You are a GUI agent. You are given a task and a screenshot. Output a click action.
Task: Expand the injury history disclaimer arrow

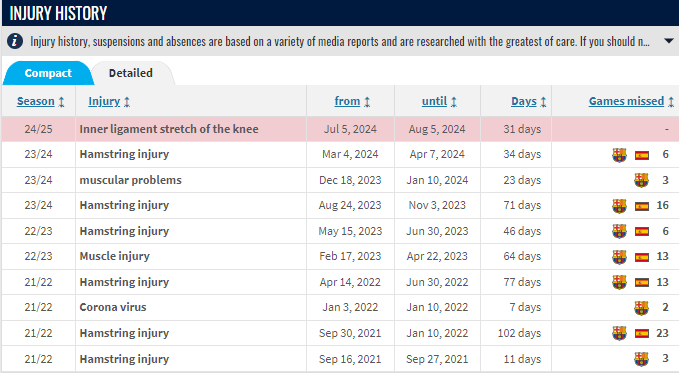tap(669, 41)
